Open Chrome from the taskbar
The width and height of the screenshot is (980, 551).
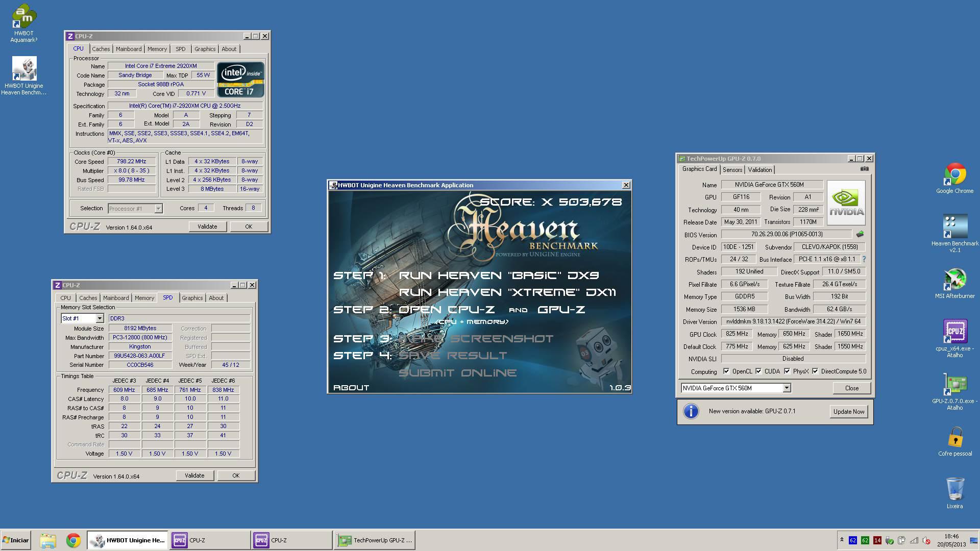[x=73, y=540]
